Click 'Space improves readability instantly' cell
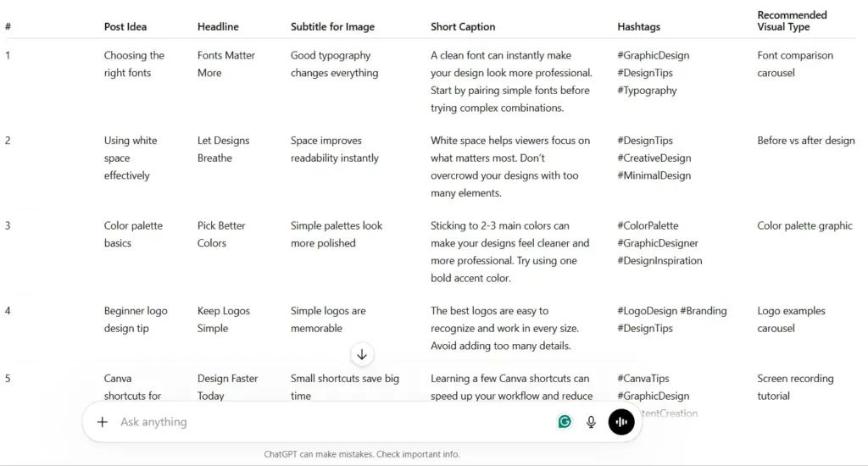The width and height of the screenshot is (868, 466). click(334, 149)
